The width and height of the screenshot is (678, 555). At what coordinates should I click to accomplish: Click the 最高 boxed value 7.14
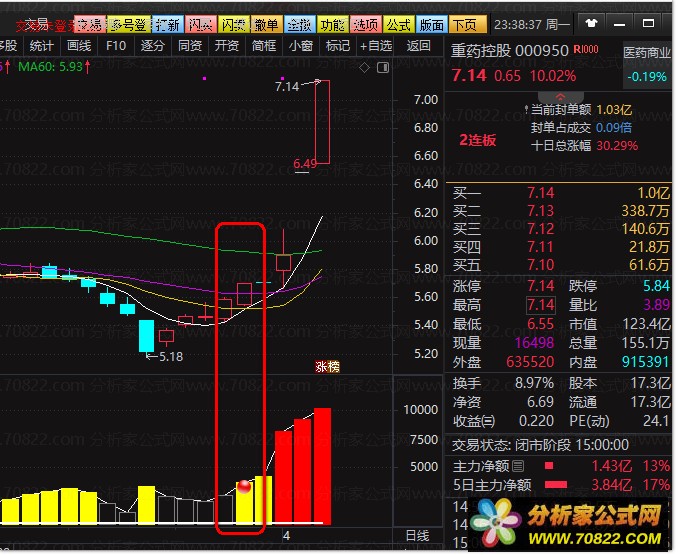click(x=540, y=305)
